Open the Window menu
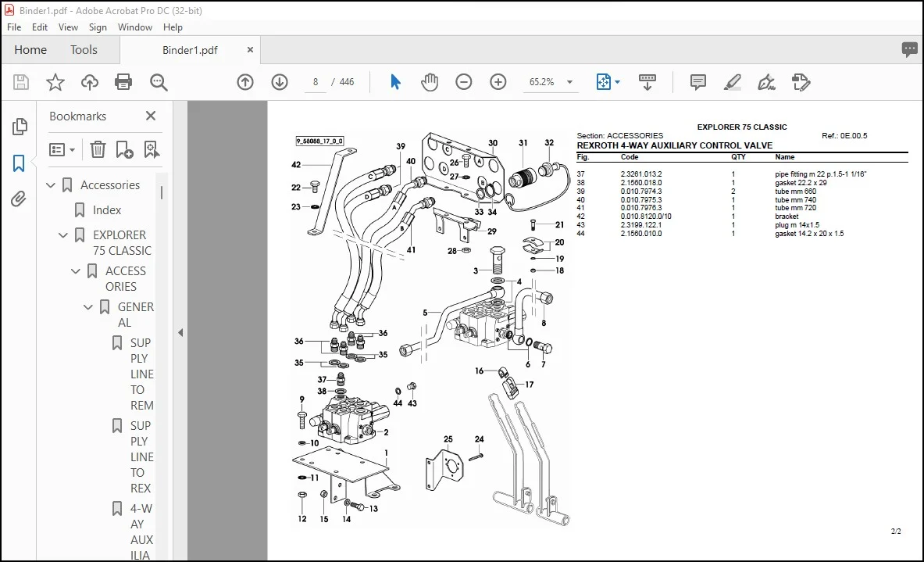The height and width of the screenshot is (562, 924). point(135,27)
